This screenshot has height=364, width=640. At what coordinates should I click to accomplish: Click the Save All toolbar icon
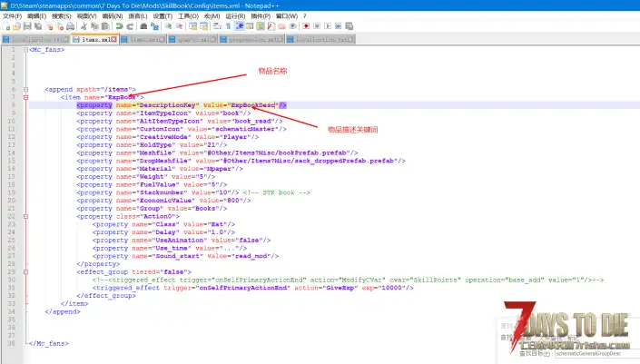coord(38,26)
